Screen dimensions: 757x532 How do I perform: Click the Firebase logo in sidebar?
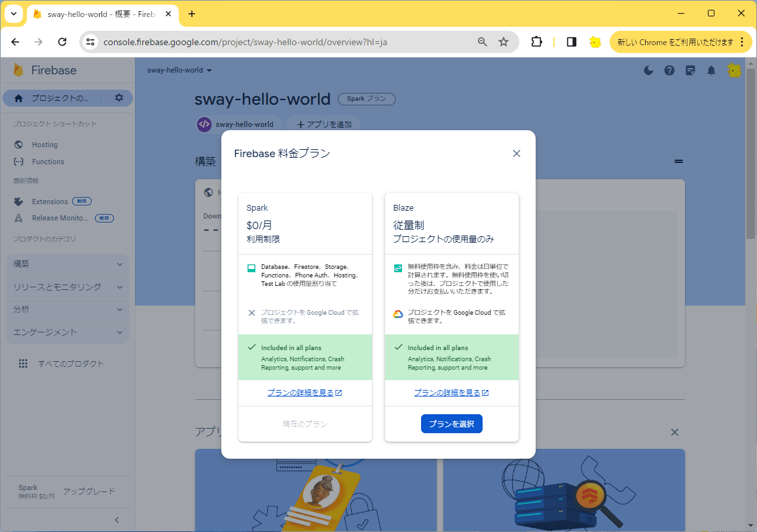tap(45, 70)
